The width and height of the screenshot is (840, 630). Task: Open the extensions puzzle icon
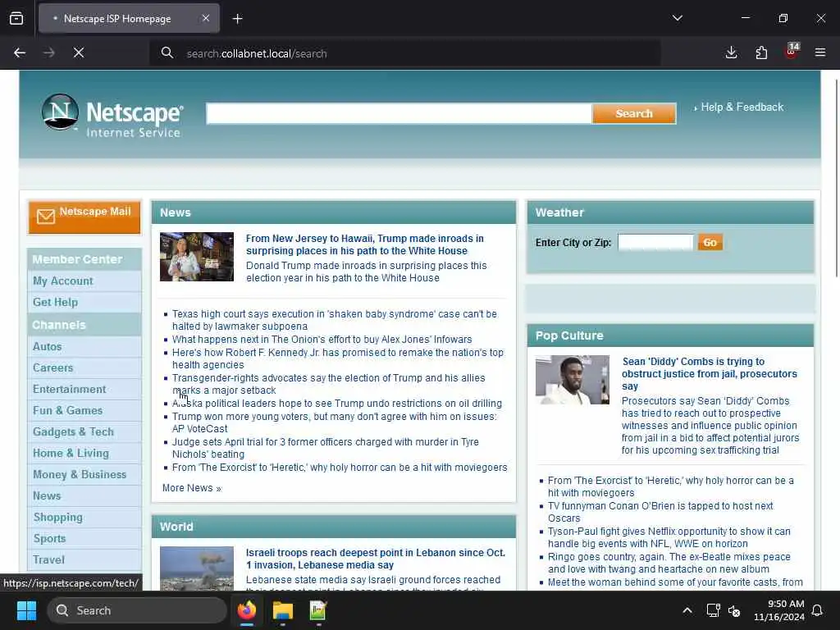point(761,52)
